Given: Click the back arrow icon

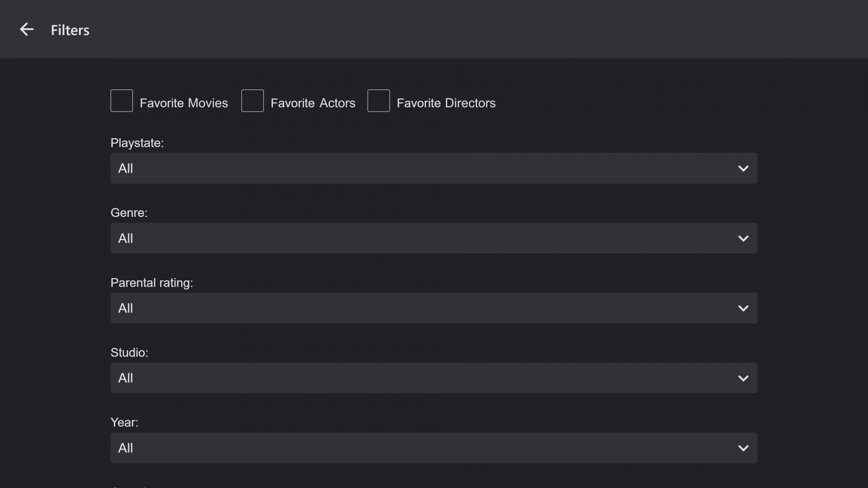Looking at the screenshot, I should 27,30.
